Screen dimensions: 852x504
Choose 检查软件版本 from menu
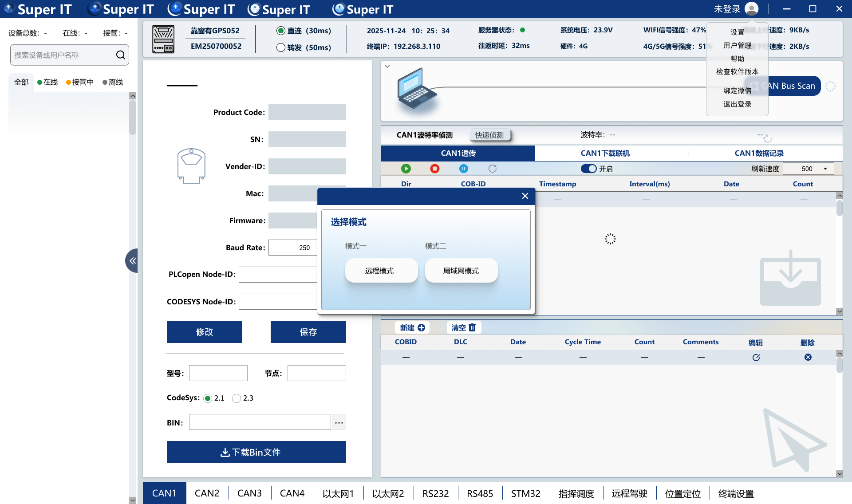click(x=737, y=72)
